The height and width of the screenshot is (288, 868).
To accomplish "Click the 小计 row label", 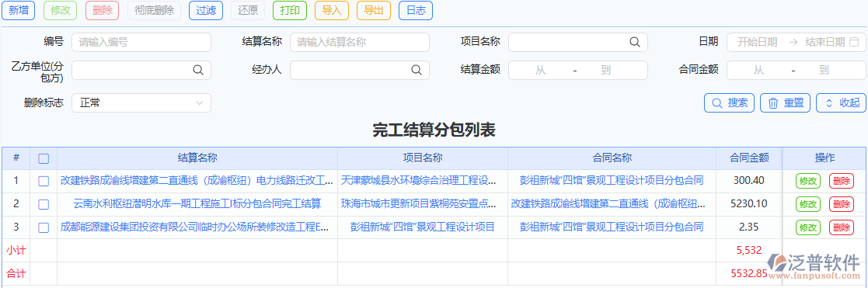I will [16, 250].
